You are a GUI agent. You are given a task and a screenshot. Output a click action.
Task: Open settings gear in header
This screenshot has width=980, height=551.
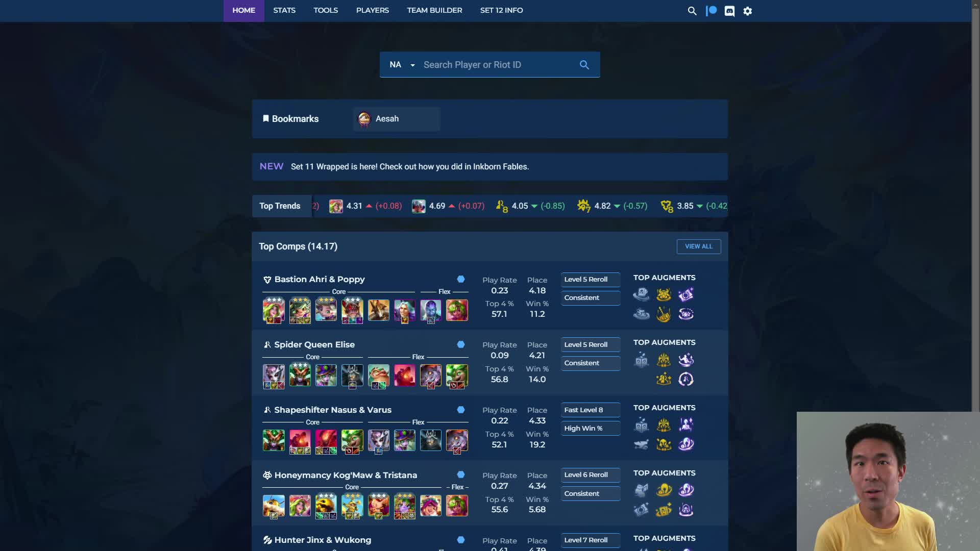tap(748, 11)
